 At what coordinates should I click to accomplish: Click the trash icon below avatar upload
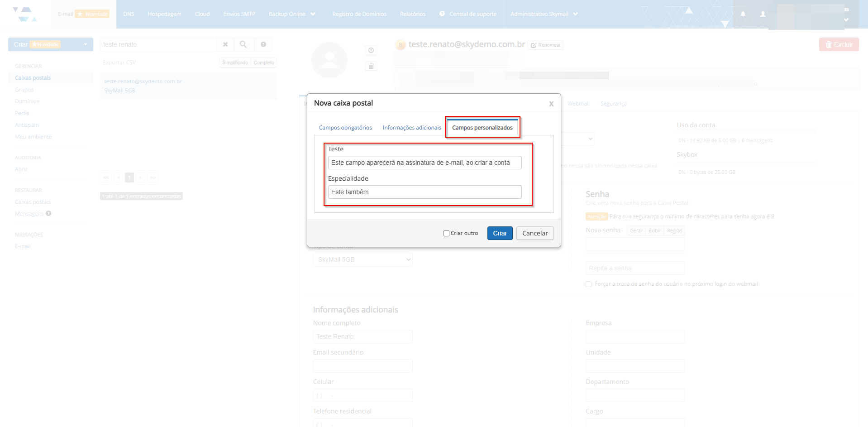pos(371,66)
